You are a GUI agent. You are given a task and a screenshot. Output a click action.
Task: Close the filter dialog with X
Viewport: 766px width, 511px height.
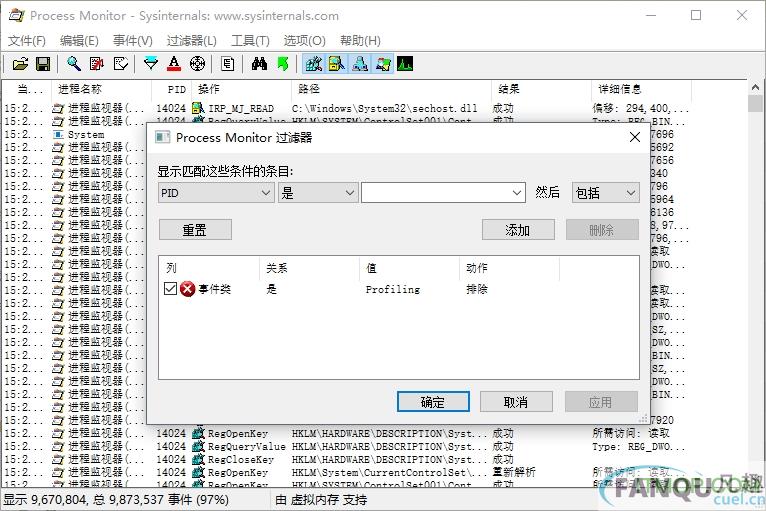point(635,137)
